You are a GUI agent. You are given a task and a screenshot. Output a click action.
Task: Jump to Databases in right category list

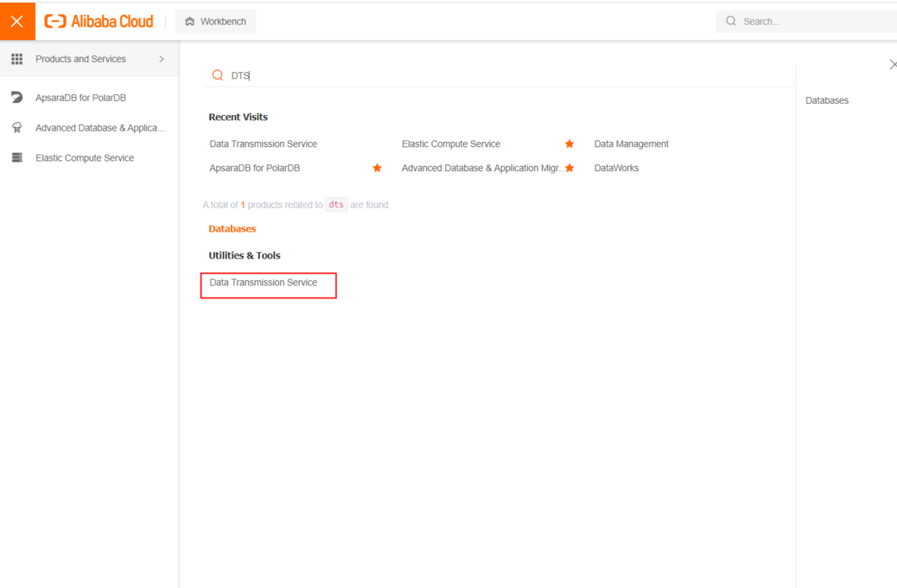(827, 101)
